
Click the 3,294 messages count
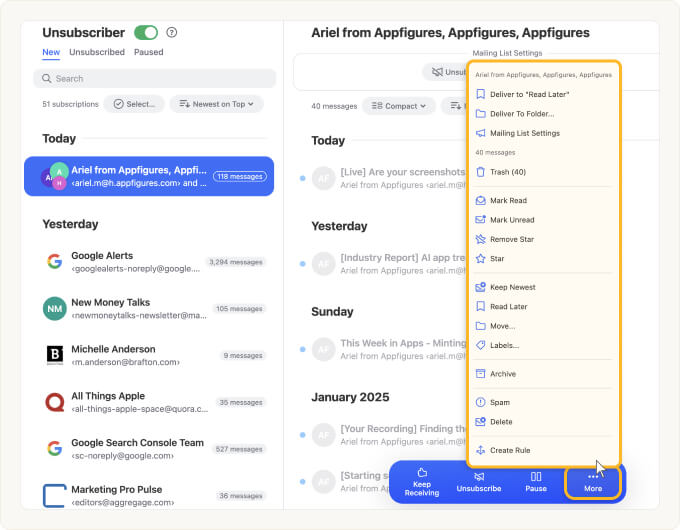236,262
